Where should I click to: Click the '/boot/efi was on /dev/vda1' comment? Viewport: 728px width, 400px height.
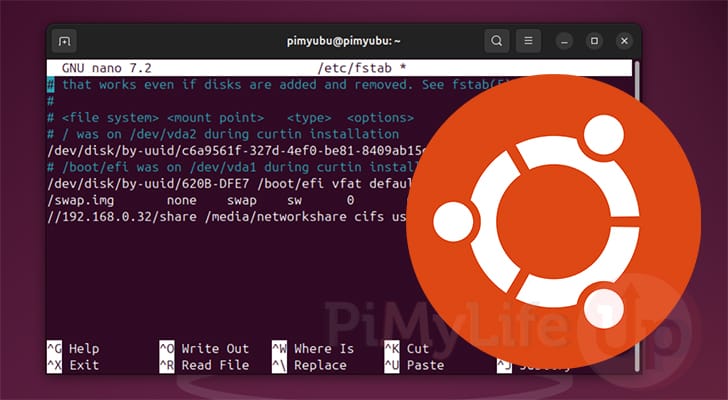pos(233,167)
